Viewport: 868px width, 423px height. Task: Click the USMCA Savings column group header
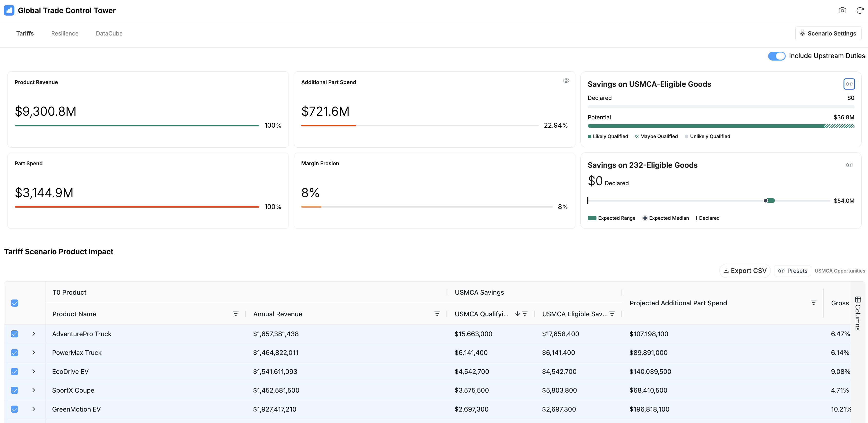tap(479, 292)
